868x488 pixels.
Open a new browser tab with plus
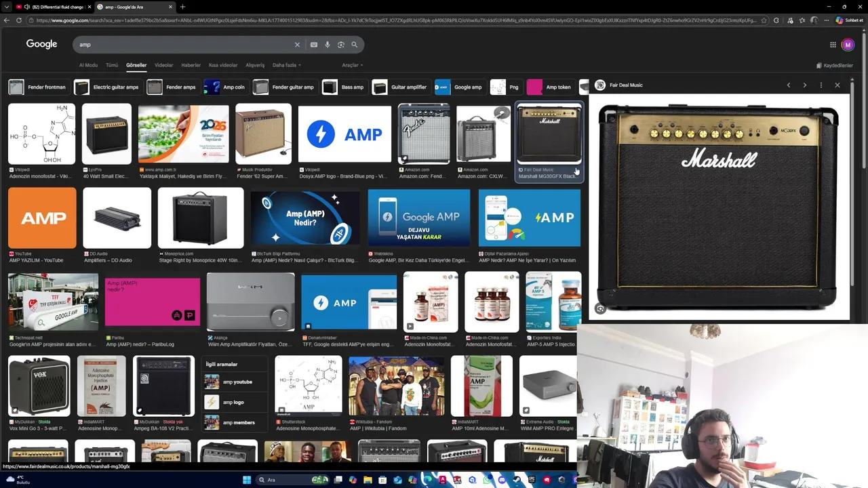click(182, 7)
